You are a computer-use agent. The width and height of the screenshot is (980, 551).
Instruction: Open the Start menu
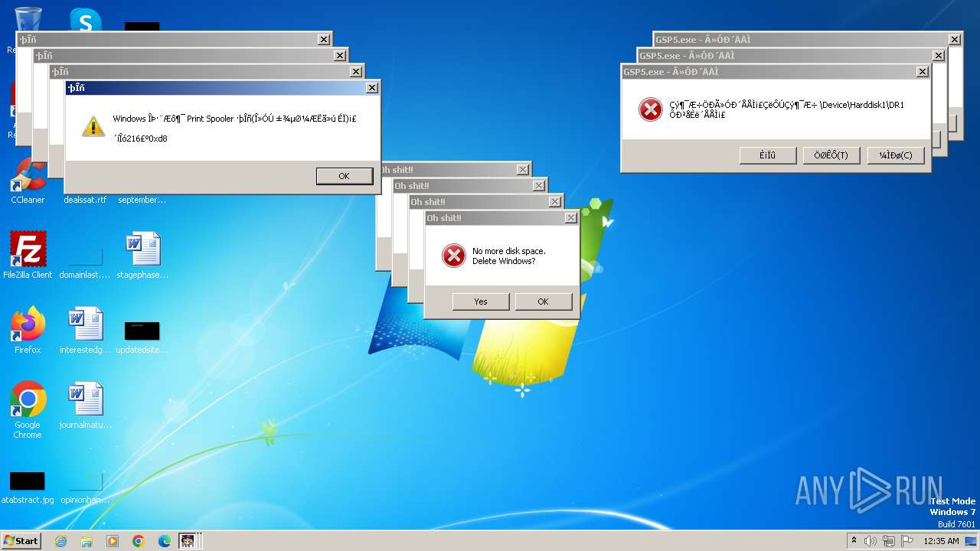(x=21, y=541)
